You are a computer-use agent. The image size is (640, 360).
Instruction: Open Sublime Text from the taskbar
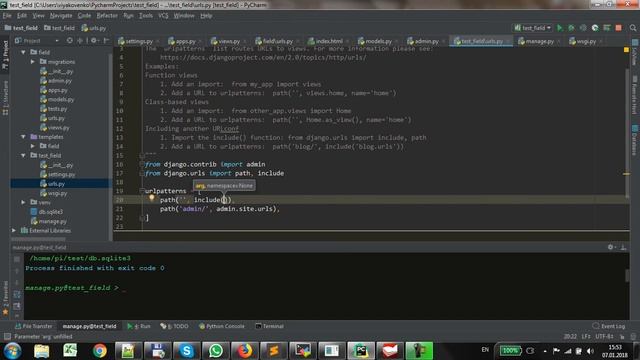pyautogui.click(x=273, y=351)
